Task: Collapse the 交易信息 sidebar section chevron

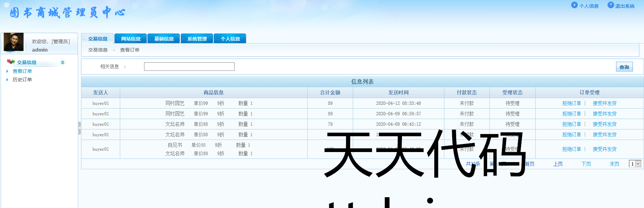Action: [x=62, y=62]
